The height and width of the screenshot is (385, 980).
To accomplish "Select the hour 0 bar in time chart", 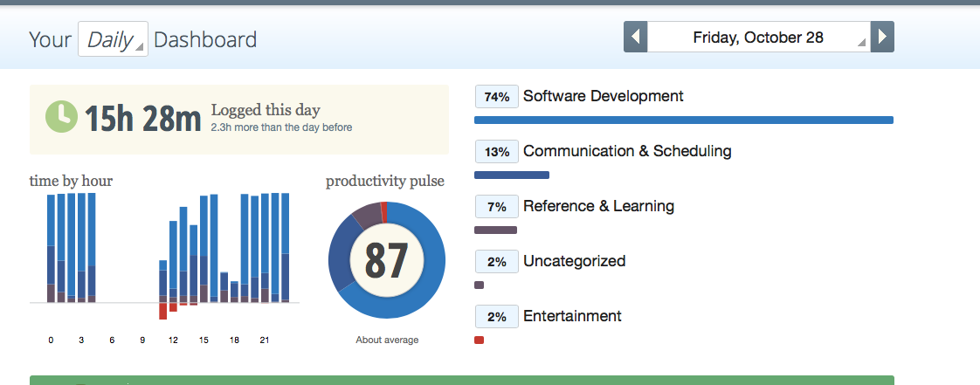I will [x=52, y=248].
